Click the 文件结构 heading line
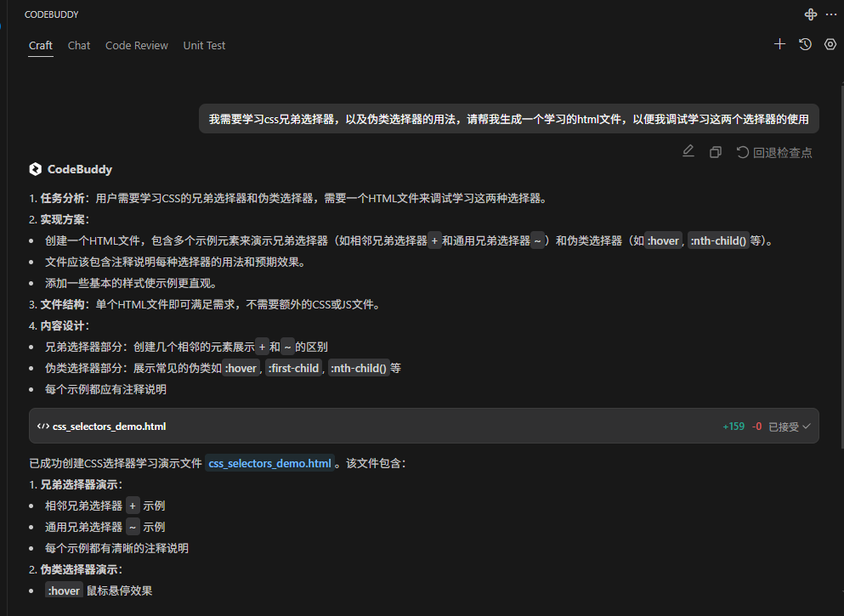 coord(206,304)
